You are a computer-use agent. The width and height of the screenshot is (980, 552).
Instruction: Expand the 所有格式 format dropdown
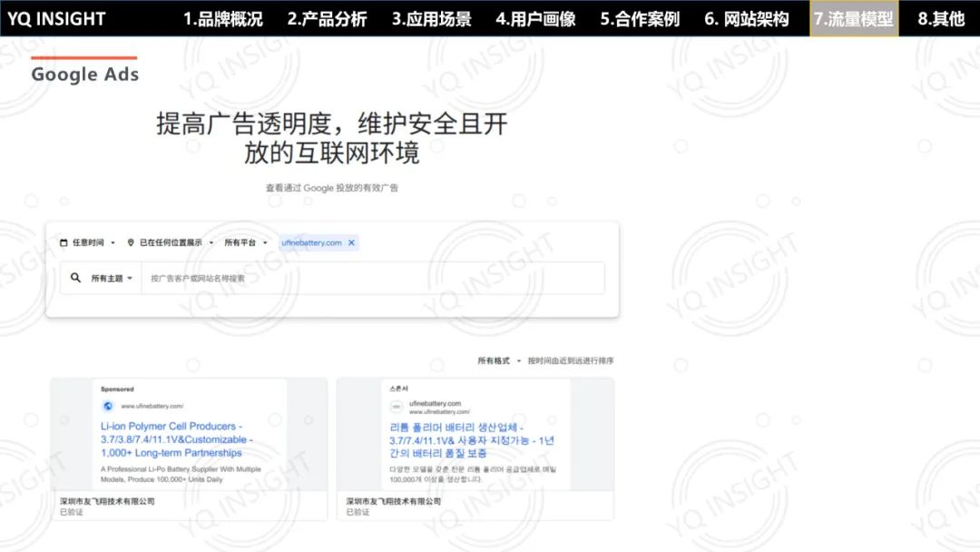[499, 360]
